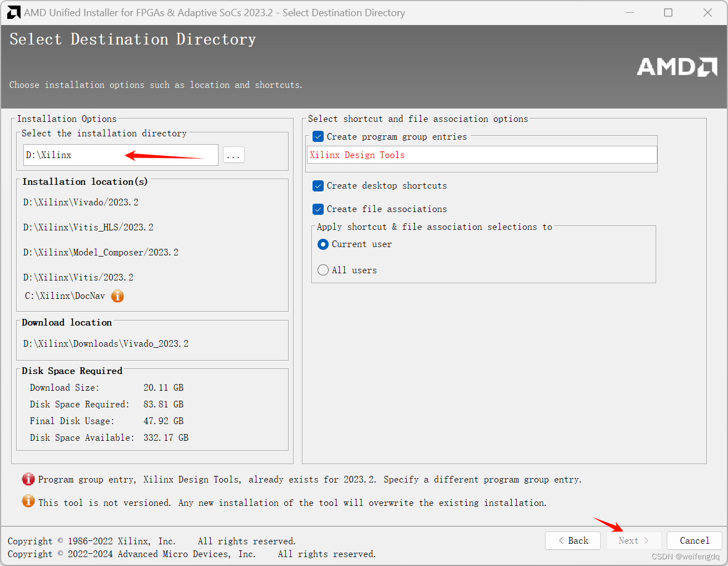
Task: Click the Download Size value 20.11 GB
Action: 164,387
